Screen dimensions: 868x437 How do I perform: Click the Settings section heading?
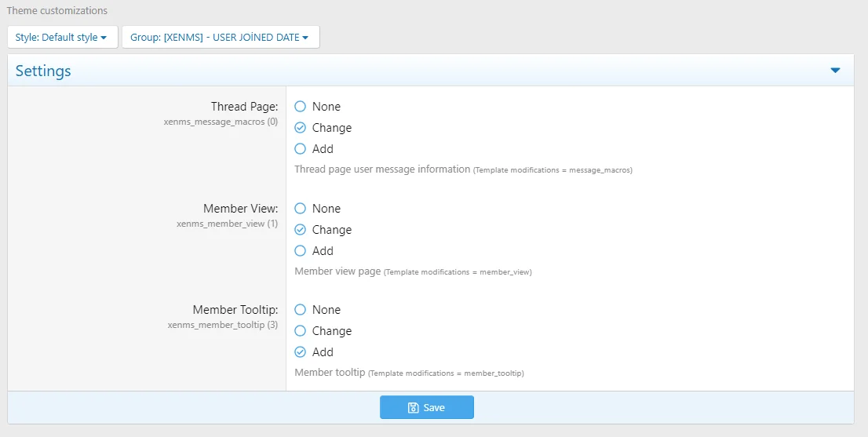point(43,71)
